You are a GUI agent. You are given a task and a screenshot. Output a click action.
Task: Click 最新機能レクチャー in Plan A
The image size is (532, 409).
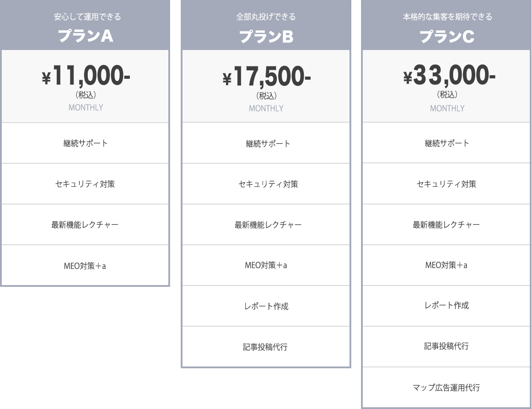[x=85, y=224]
